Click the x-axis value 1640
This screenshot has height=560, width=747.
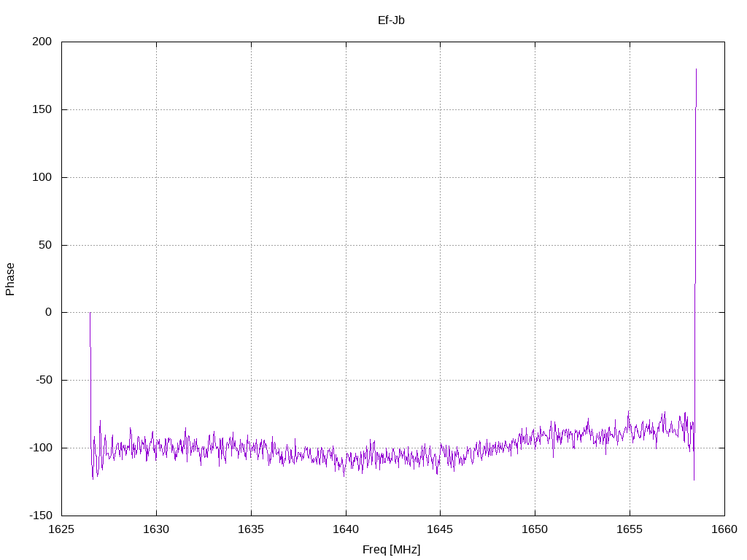(346, 529)
